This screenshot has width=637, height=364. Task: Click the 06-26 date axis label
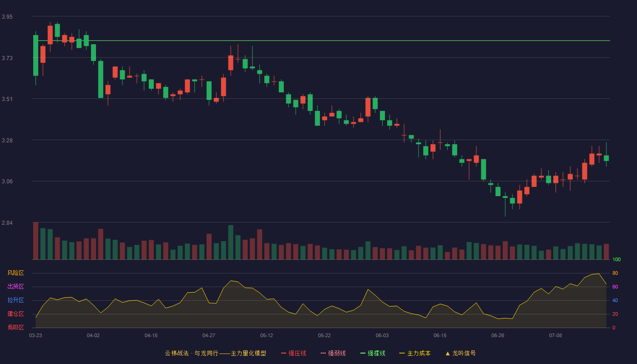coord(498,335)
